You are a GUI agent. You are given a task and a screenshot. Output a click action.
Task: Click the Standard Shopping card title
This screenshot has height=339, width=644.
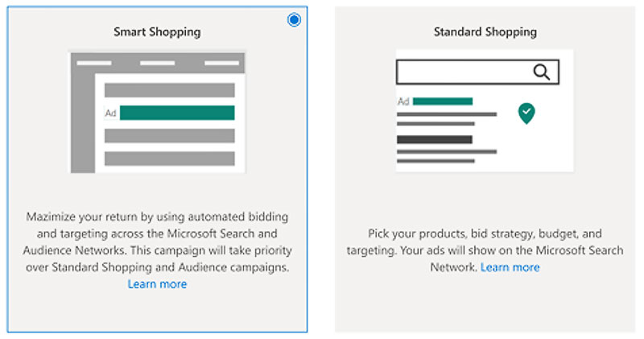[x=485, y=32]
